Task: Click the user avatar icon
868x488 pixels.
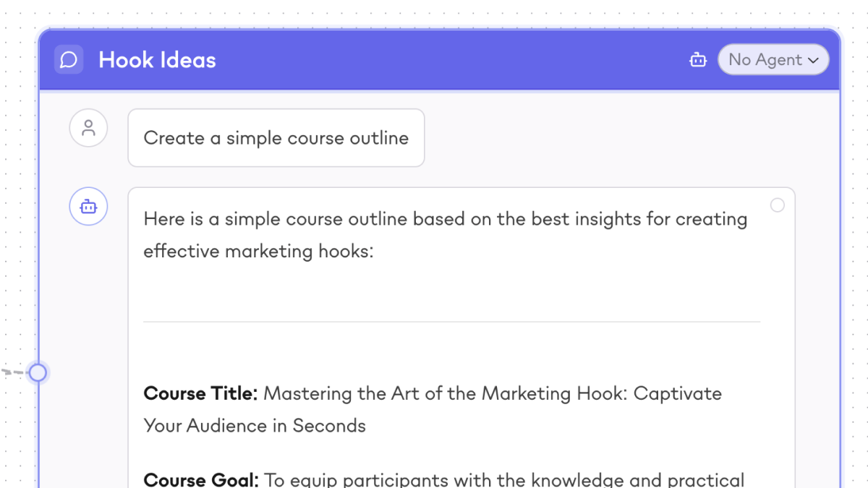Action: point(88,129)
